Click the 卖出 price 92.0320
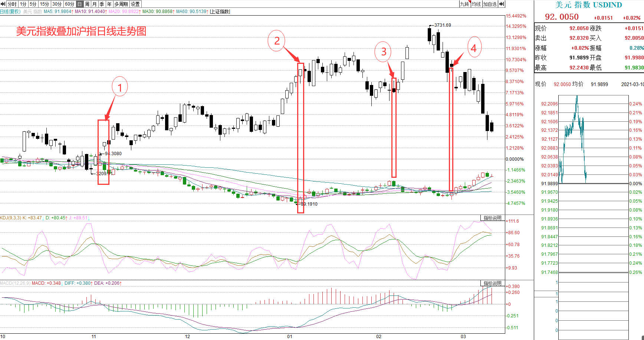Image resolution: width=644 pixels, height=340 pixels. pyautogui.click(x=579, y=38)
